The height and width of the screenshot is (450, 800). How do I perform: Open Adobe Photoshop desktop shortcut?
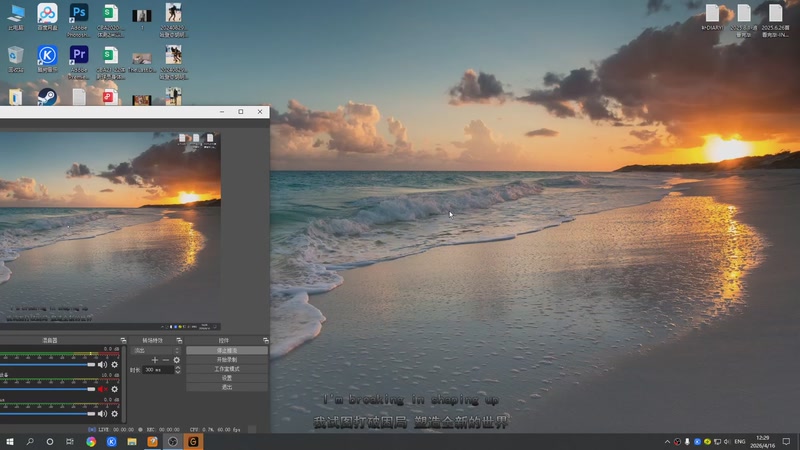pyautogui.click(x=79, y=14)
